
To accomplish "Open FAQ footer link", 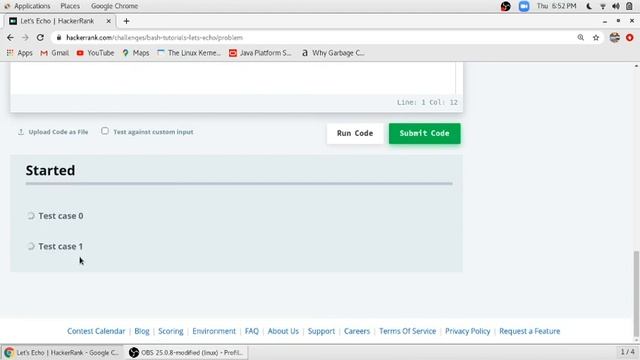I will (x=251, y=331).
